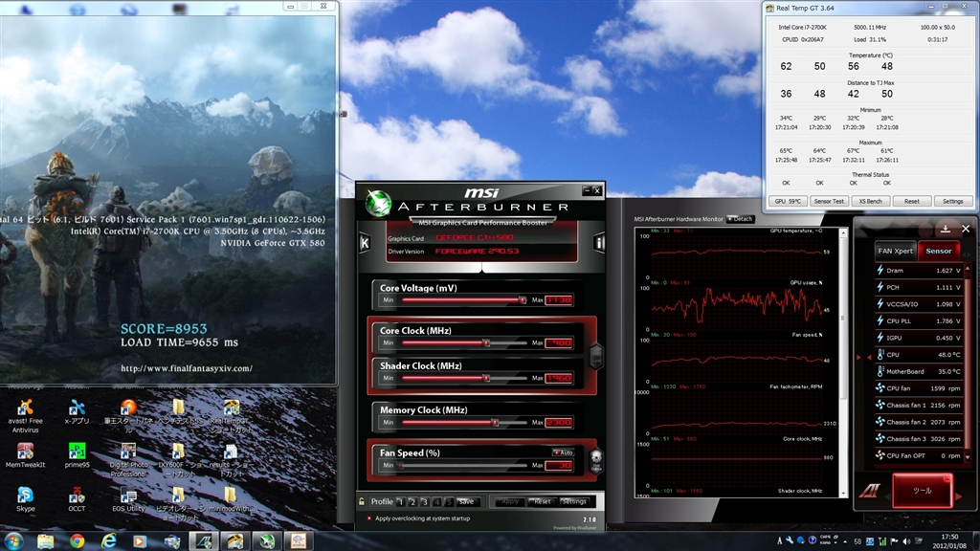
Task: Click Reset in Real Temp GT
Action: (911, 201)
